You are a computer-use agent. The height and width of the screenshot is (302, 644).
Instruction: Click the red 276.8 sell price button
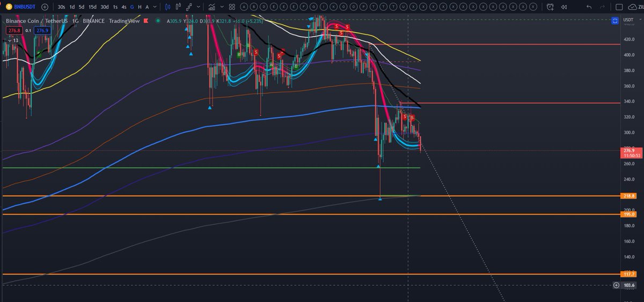pyautogui.click(x=13, y=31)
